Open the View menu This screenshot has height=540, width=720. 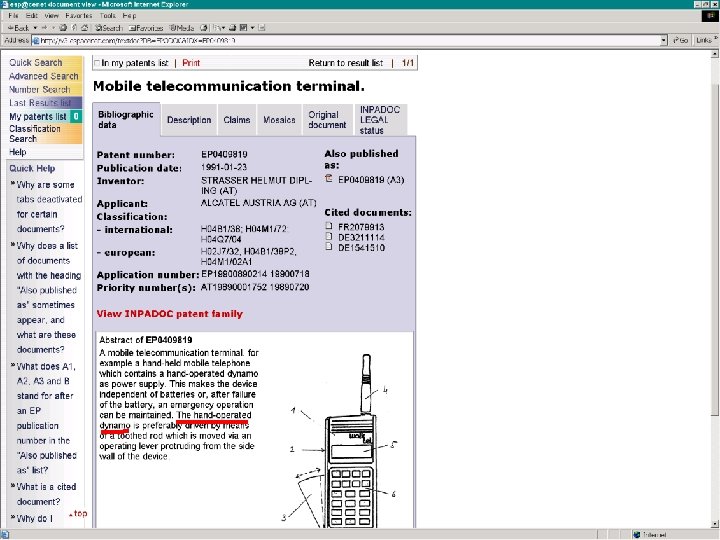pyautogui.click(x=51, y=15)
